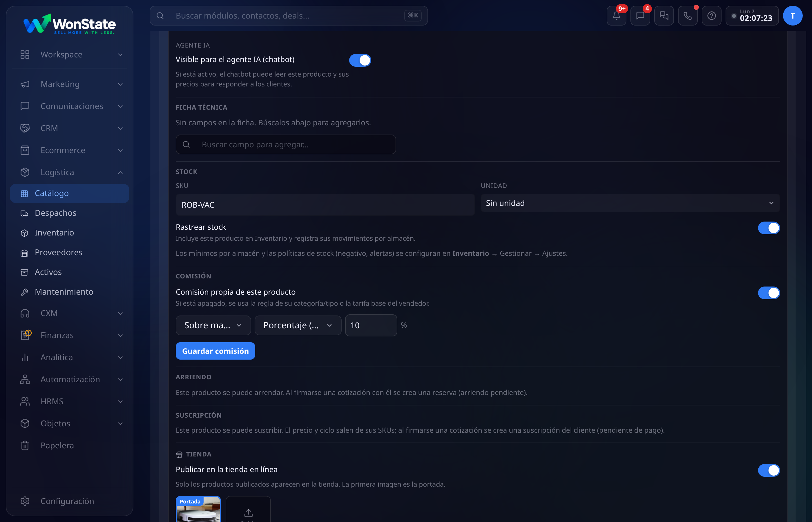The width and height of the screenshot is (812, 522).
Task: Toggle Visible para el agente IA switch
Action: [x=360, y=60]
